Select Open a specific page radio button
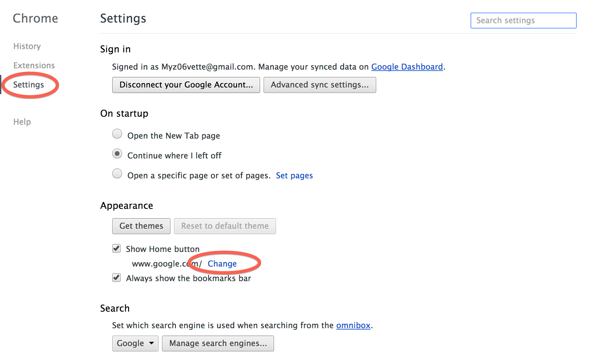 [117, 174]
